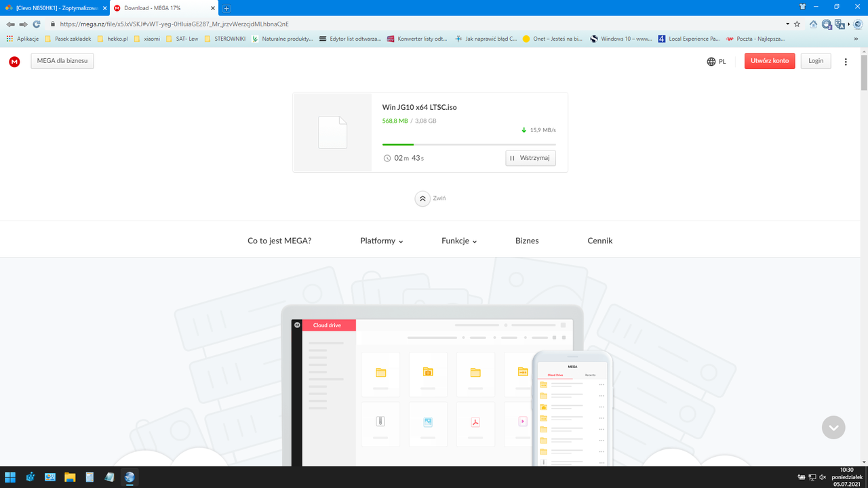Open the three-dot MEGA menu

(x=846, y=62)
